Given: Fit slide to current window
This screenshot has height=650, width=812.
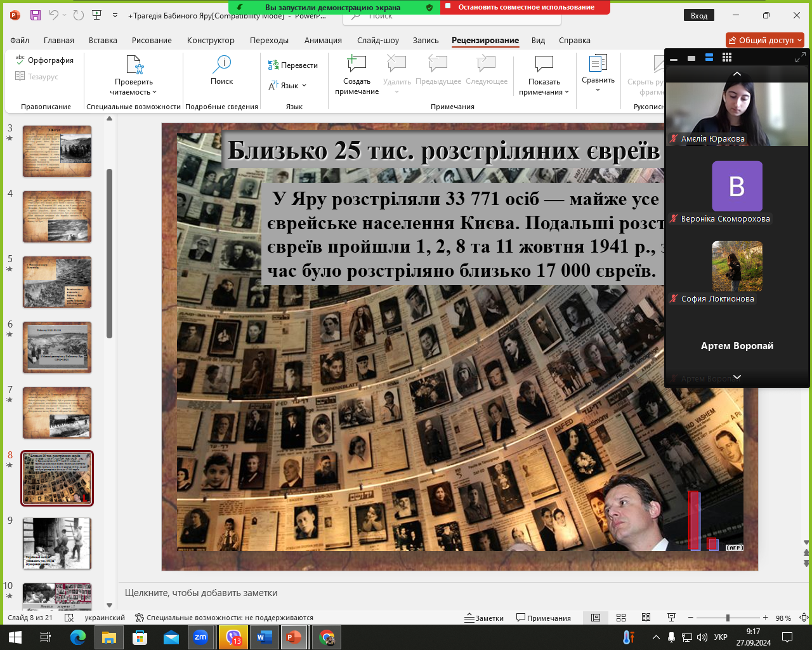Looking at the screenshot, I should tap(804, 618).
